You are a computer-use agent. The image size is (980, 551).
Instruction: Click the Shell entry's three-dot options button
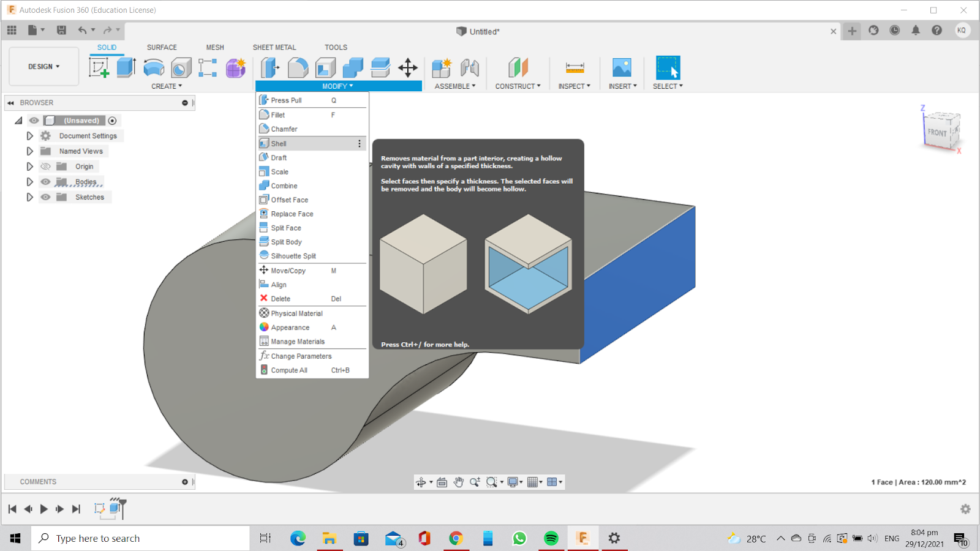pyautogui.click(x=360, y=143)
